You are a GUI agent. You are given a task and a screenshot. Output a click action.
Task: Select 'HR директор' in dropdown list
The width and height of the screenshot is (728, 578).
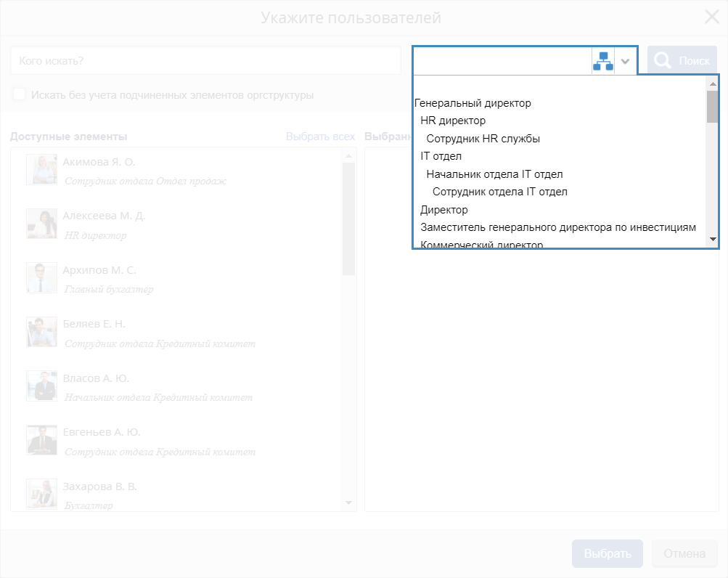(453, 121)
